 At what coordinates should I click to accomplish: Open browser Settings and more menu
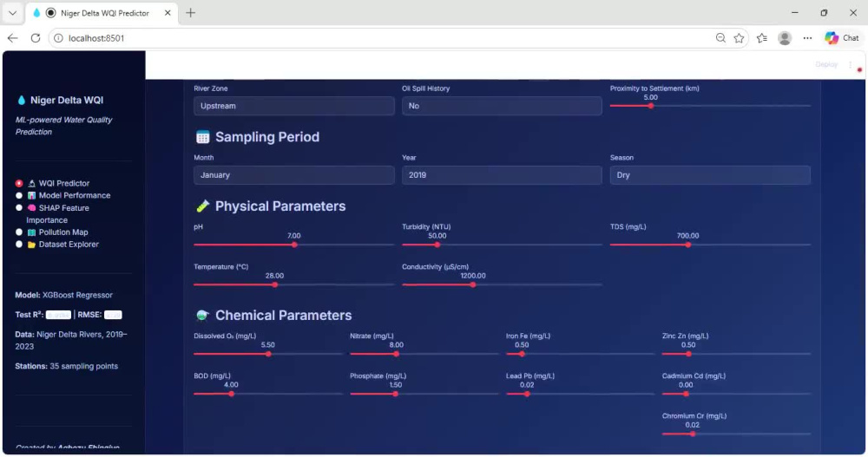[807, 38]
